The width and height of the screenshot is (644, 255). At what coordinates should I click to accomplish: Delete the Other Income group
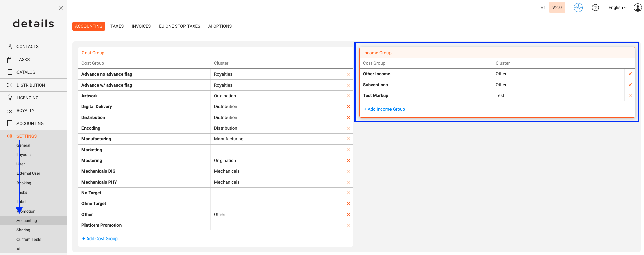(x=630, y=74)
